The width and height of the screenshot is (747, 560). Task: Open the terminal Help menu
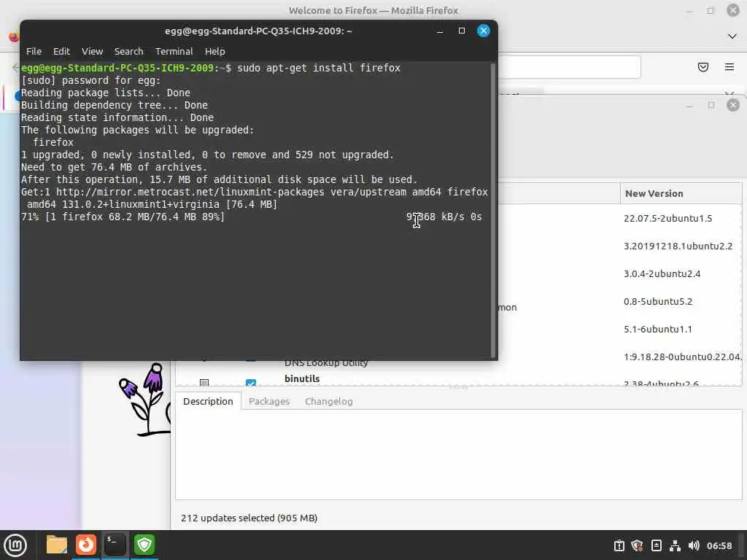[x=215, y=52]
